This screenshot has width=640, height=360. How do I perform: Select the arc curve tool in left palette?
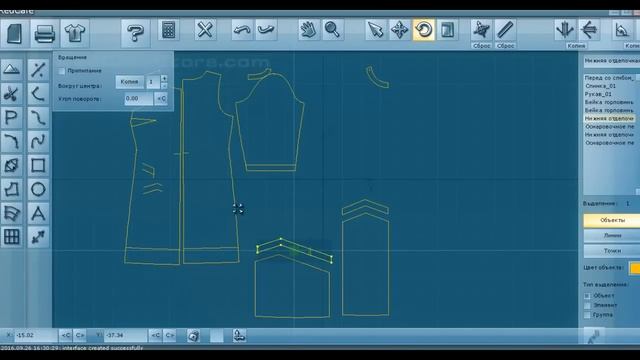coord(12,142)
